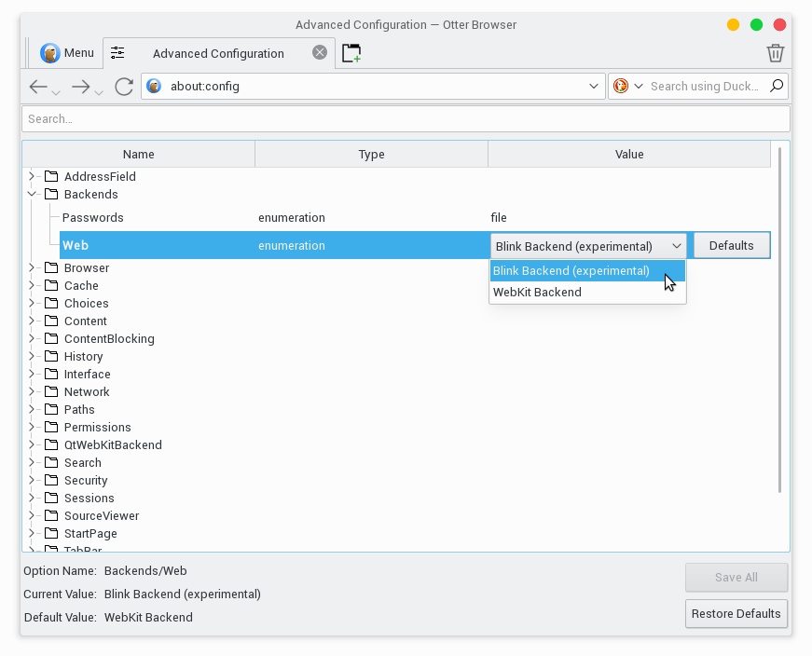Viewport: 812px width, 656px height.
Task: Open back history dropdown arrow
Action: tap(56, 92)
